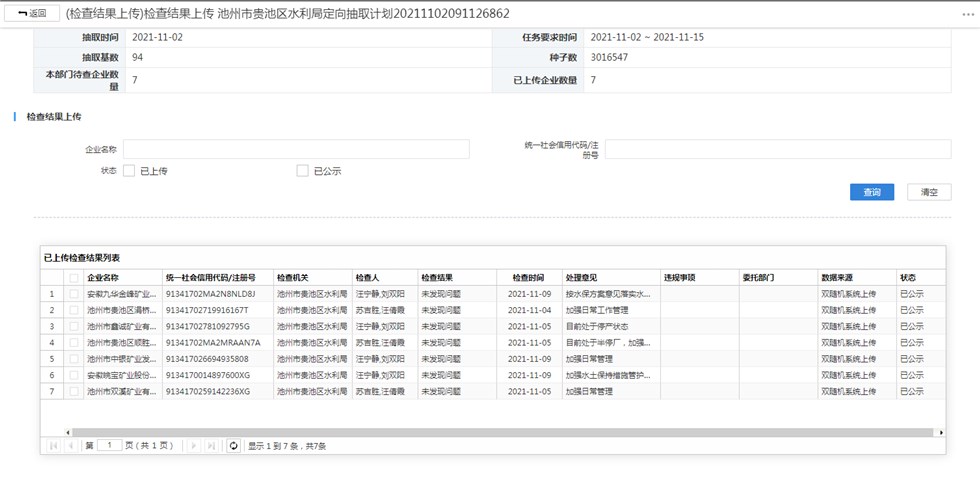This screenshot has height=480, width=980.
Task: Go to first page via pagination icon
Action: 54,445
